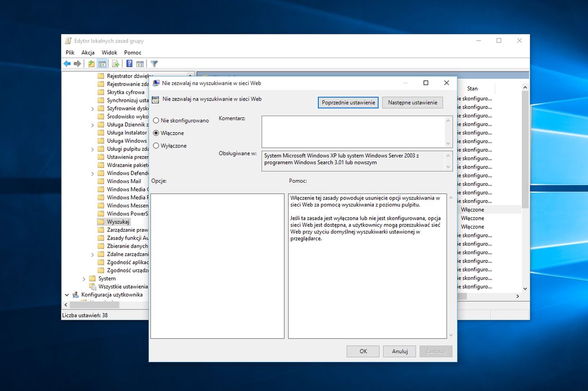Click the Filter funnel icon

(x=154, y=64)
